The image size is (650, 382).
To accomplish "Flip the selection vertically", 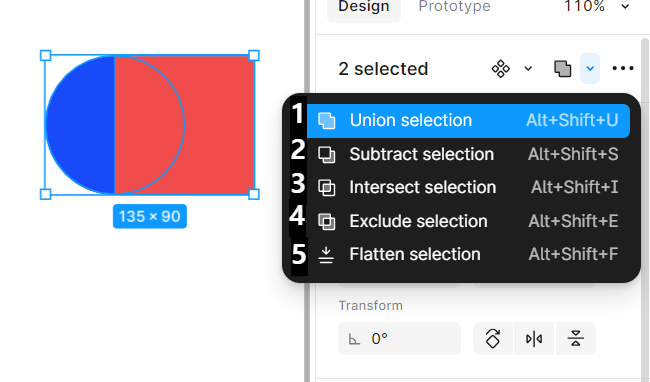I will coord(576,339).
